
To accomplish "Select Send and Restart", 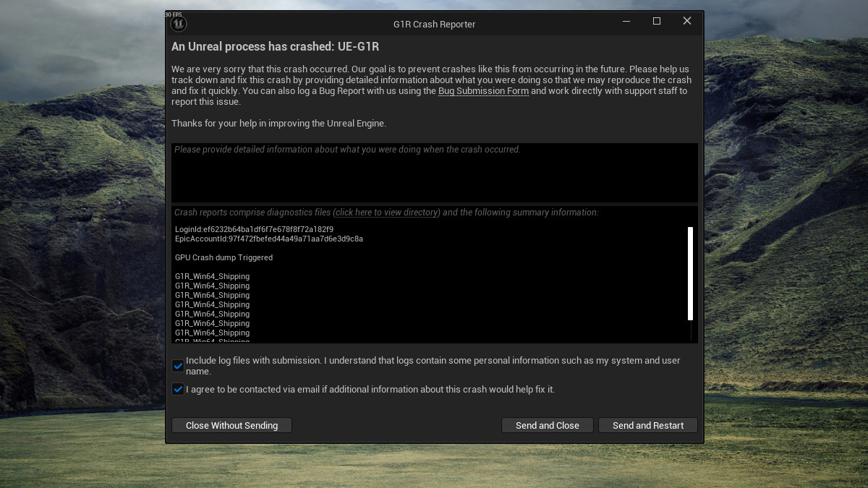I will (x=648, y=425).
